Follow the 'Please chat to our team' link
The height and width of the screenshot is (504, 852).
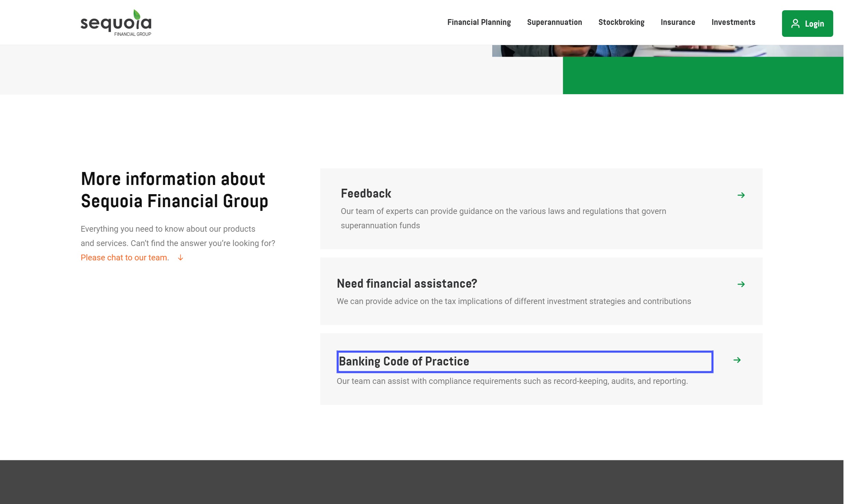tap(125, 258)
